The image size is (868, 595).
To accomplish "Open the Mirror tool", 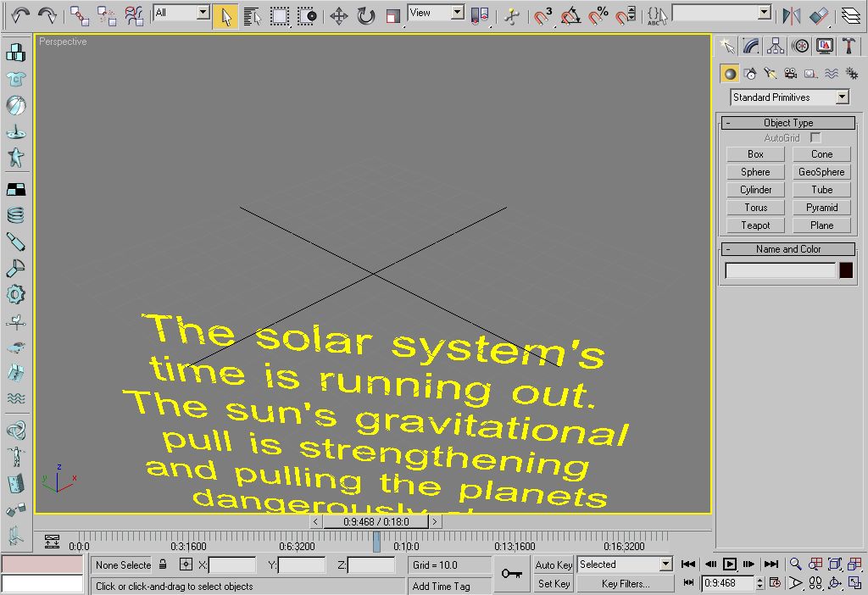I will tap(791, 15).
